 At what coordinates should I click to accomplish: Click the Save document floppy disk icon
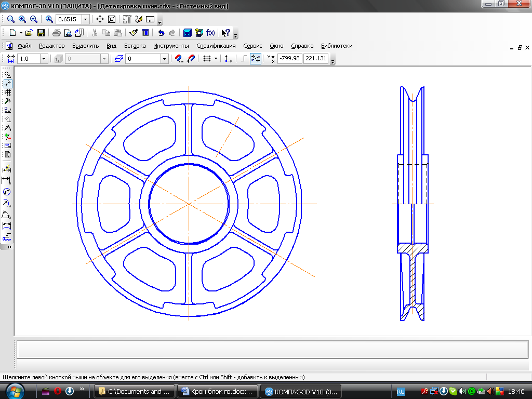[x=41, y=33]
